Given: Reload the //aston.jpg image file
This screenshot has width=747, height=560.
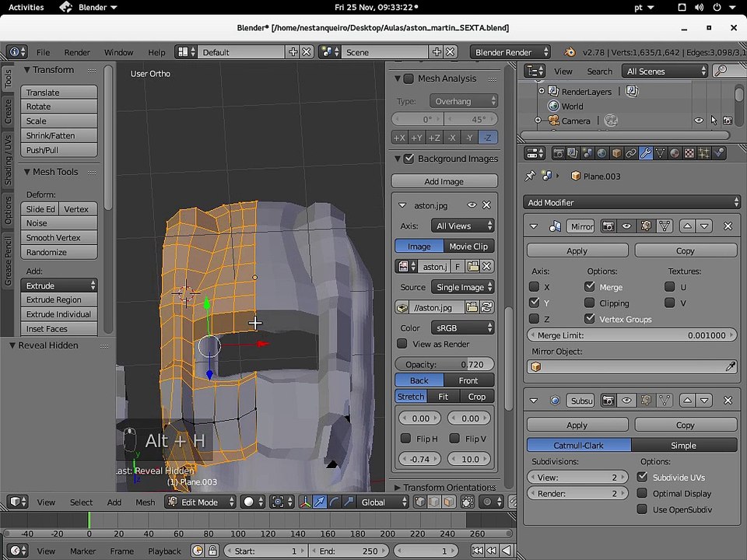Looking at the screenshot, I should pyautogui.click(x=486, y=308).
